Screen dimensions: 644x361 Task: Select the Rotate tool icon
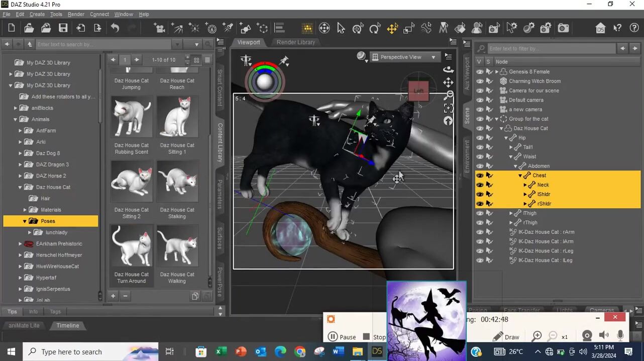[375, 28]
